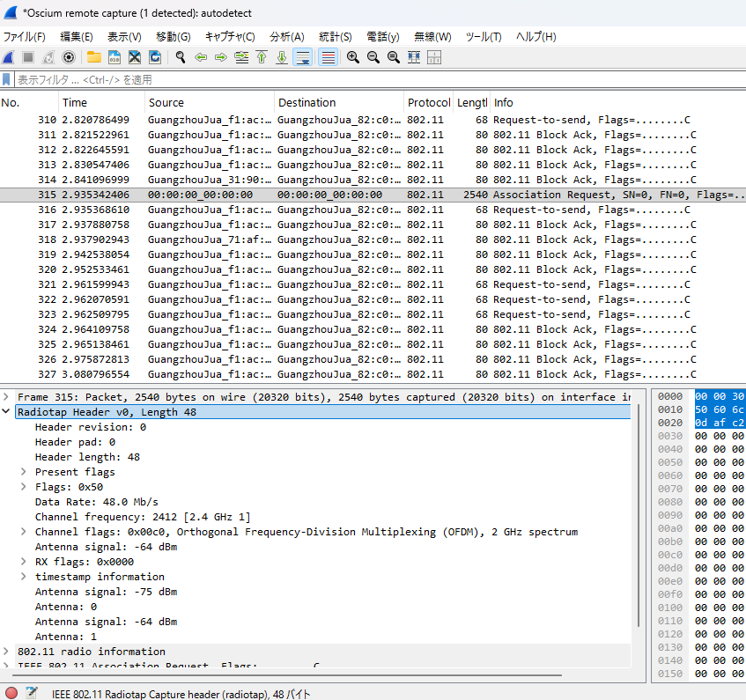Sort by the No. column header
The height and width of the screenshot is (700, 746).
29,103
